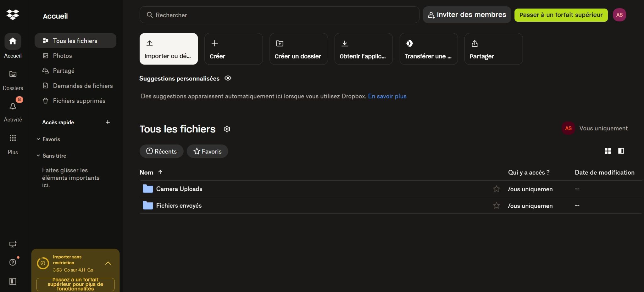Open settings gear next to Tous les fichiers
The width and height of the screenshot is (644, 292).
pos(227,129)
